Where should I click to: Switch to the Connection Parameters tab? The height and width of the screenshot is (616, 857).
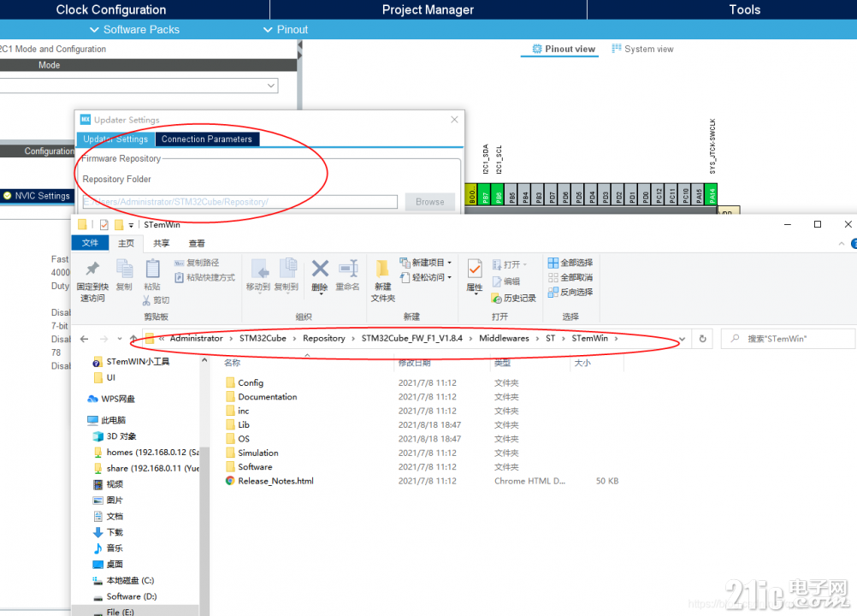[x=207, y=139]
